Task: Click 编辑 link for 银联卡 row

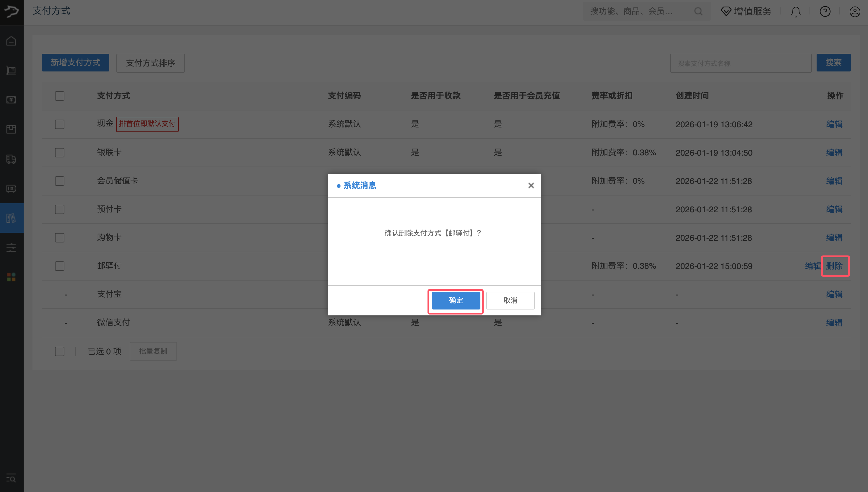Action: coord(834,152)
